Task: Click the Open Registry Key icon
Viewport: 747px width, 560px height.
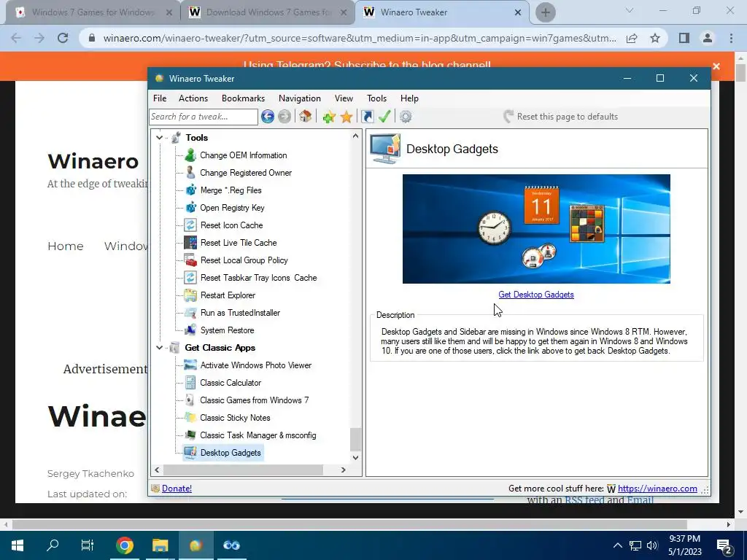Action: click(190, 208)
